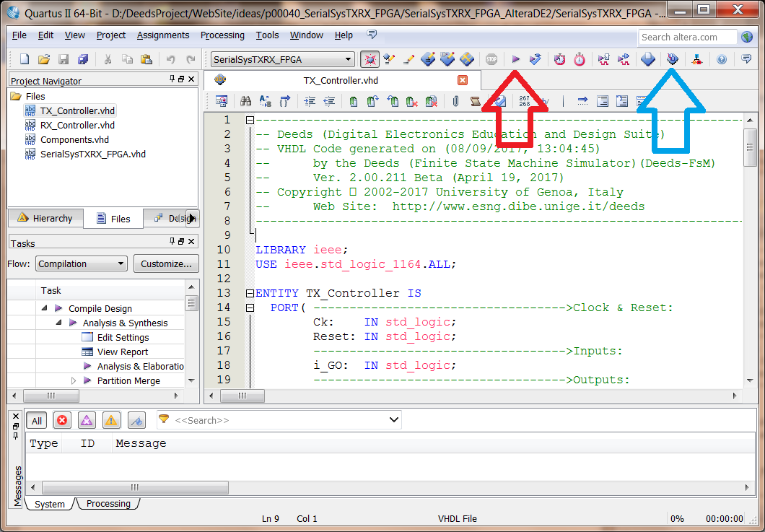The height and width of the screenshot is (532, 765).
Task: Click the messages <<Search>> filter field
Action: point(279,420)
